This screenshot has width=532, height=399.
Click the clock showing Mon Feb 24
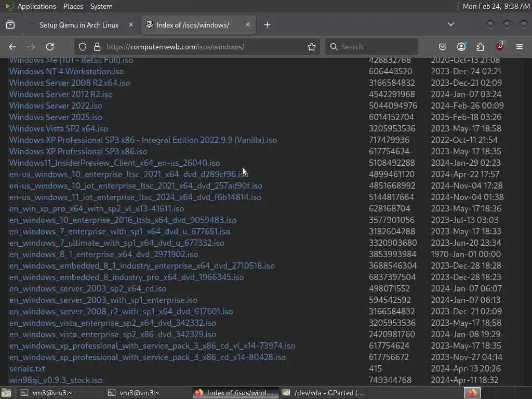[x=496, y=6]
